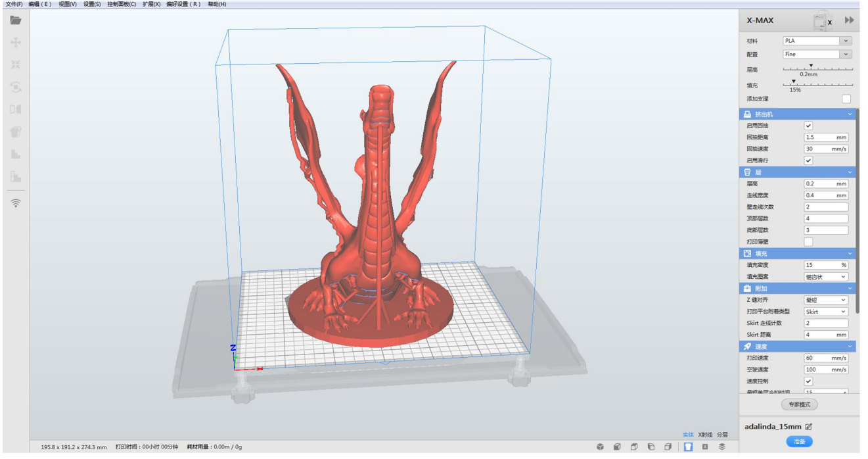
Task: Open the 材料 PLA dropdown
Action: [817, 41]
